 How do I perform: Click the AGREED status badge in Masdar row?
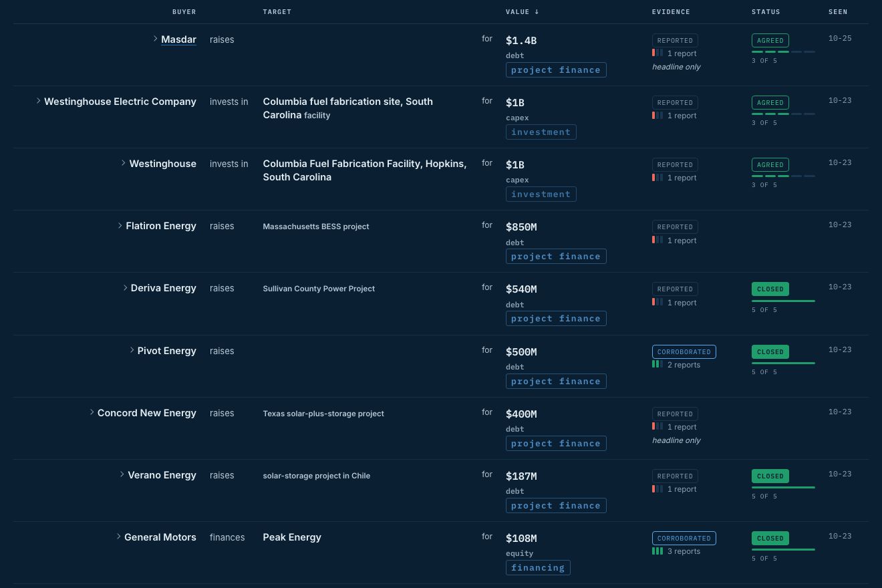(770, 41)
